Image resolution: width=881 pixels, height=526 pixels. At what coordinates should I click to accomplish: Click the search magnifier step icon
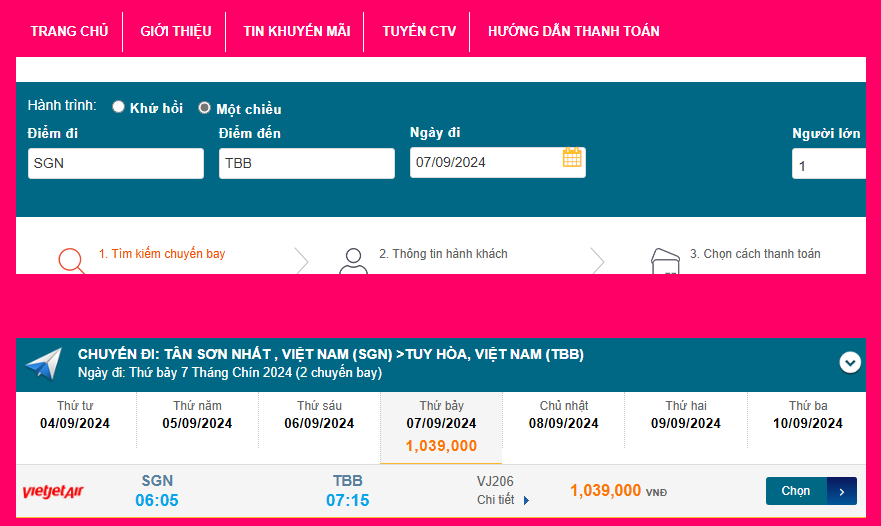pos(71,259)
